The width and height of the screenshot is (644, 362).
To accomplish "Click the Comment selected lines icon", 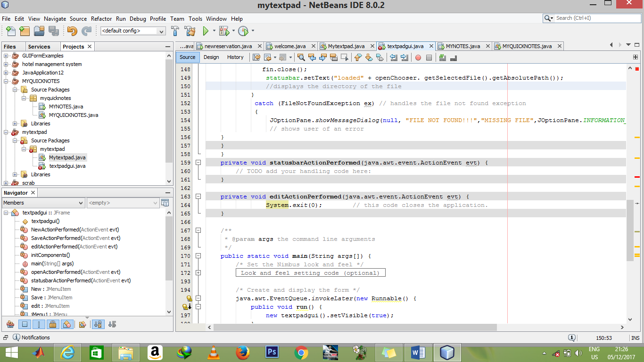I will coord(442,58).
